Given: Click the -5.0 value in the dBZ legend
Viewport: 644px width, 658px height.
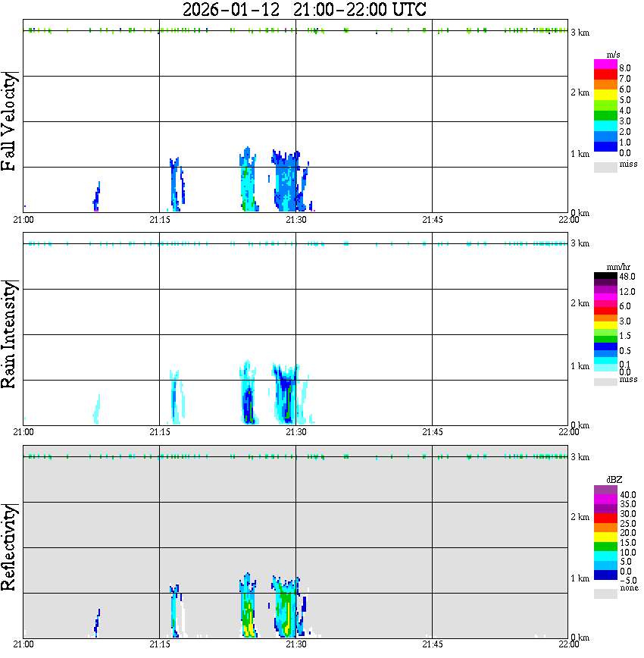Looking at the screenshot, I should (x=627, y=581).
